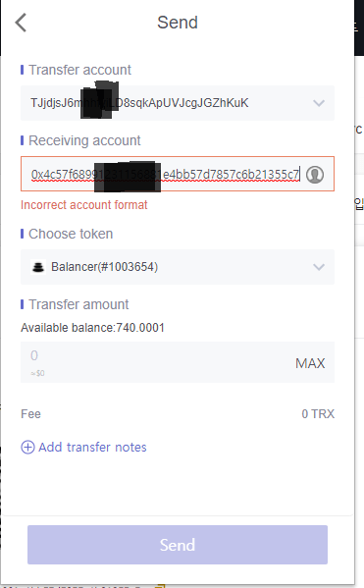This screenshot has width=364, height=588.
Task: Focus the Transfer amount input field
Action: point(178,362)
